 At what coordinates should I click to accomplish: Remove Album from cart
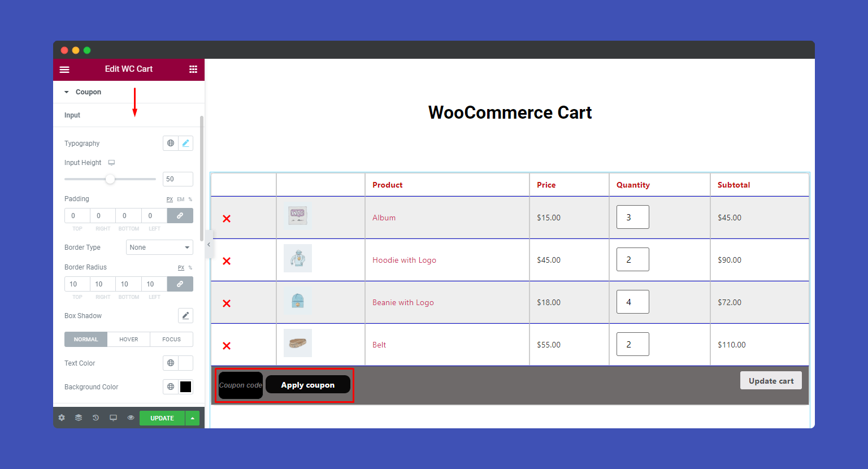227,219
